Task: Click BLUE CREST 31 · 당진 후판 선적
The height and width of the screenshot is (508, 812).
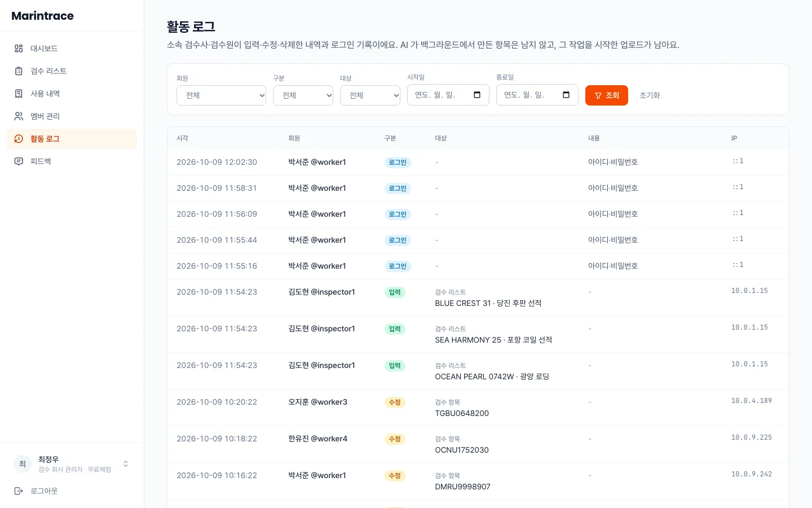Action: coord(488,303)
